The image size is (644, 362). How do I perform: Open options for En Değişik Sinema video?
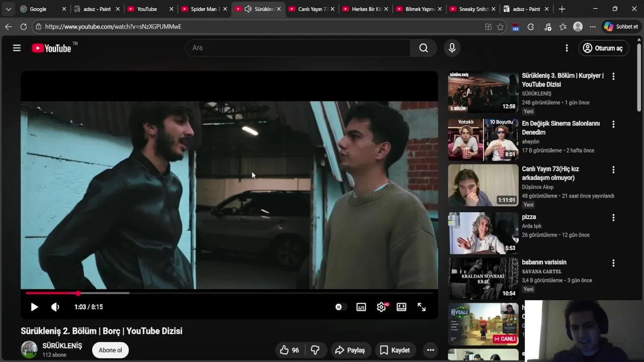613,124
